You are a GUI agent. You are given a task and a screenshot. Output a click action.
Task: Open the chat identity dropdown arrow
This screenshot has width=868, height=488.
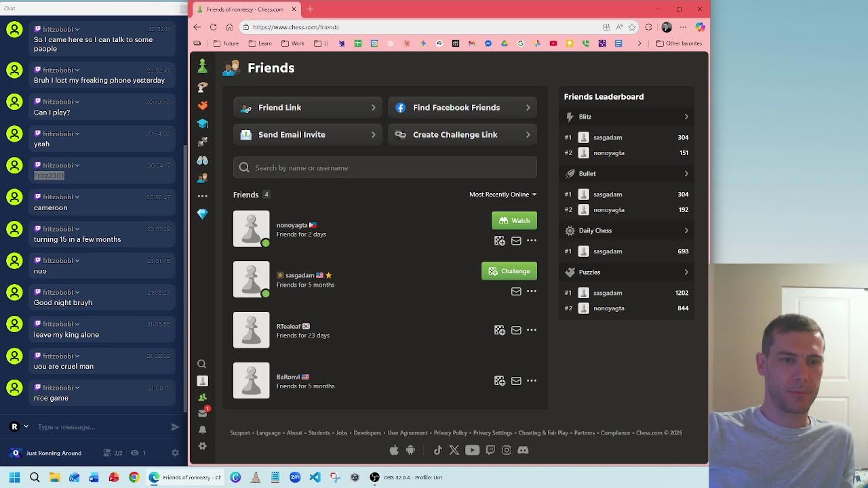click(26, 426)
